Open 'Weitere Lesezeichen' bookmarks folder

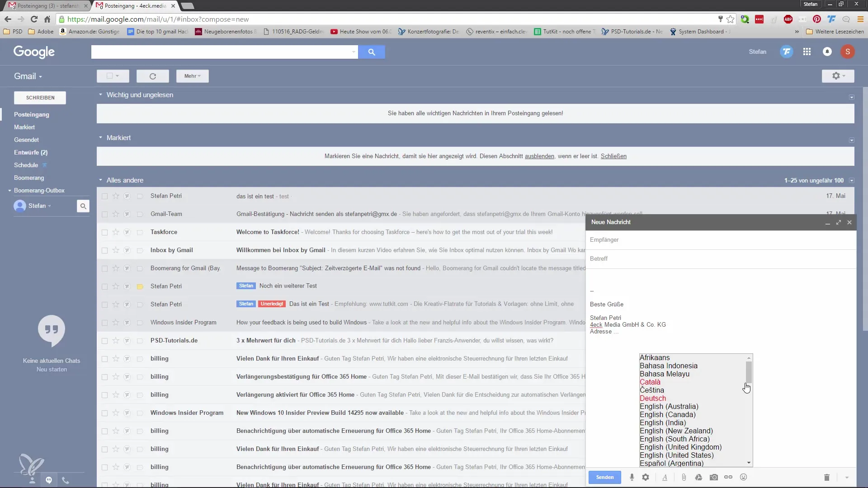[x=835, y=32]
